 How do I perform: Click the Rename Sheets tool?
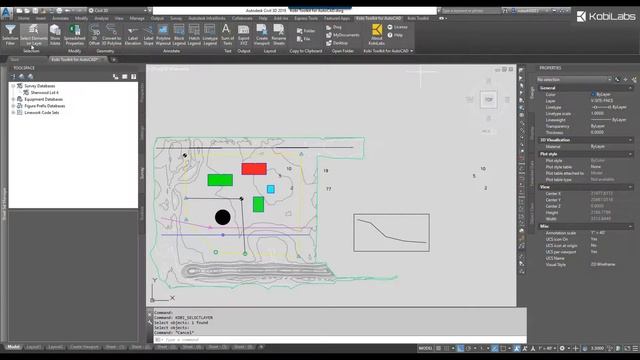279,35
